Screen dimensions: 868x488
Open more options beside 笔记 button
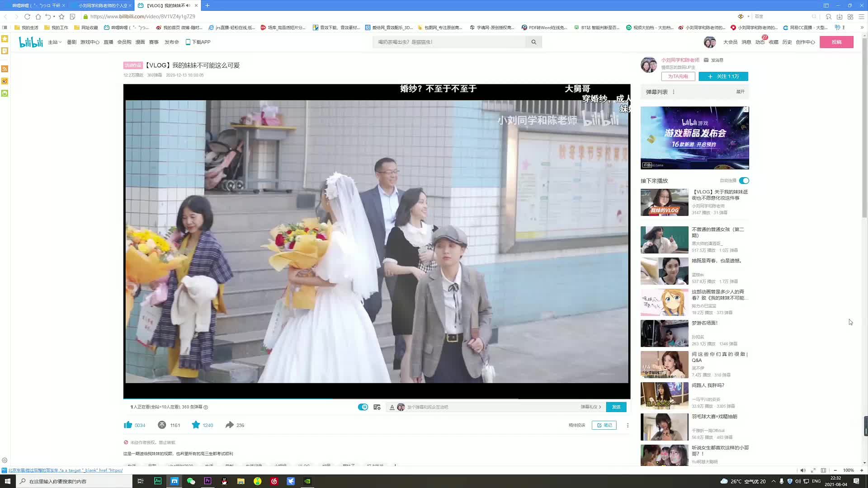click(x=627, y=425)
